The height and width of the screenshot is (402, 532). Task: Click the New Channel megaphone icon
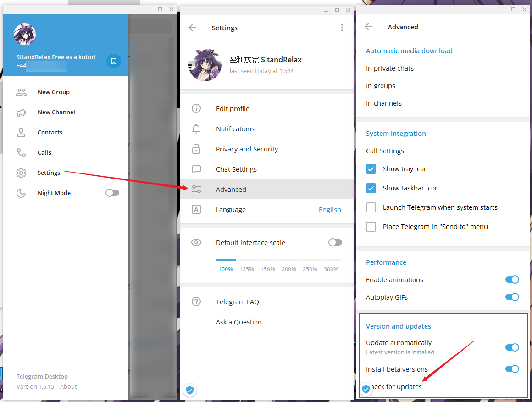click(x=21, y=112)
